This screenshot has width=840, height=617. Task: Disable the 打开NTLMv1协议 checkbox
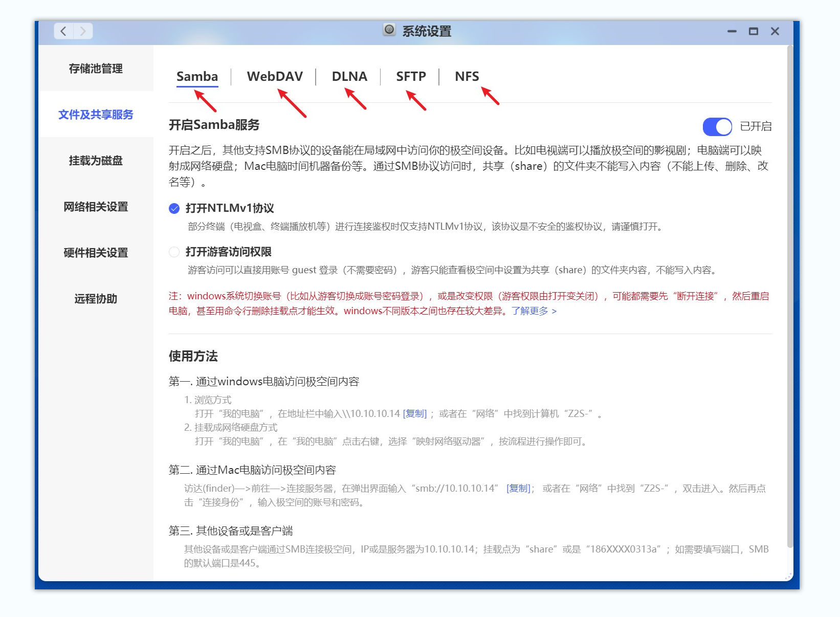tap(174, 208)
